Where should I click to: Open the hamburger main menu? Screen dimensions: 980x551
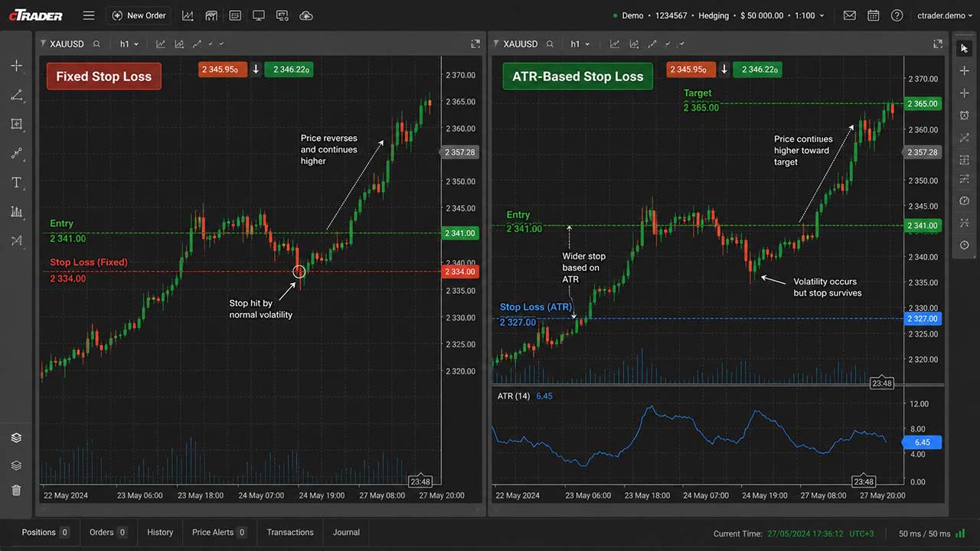89,15
